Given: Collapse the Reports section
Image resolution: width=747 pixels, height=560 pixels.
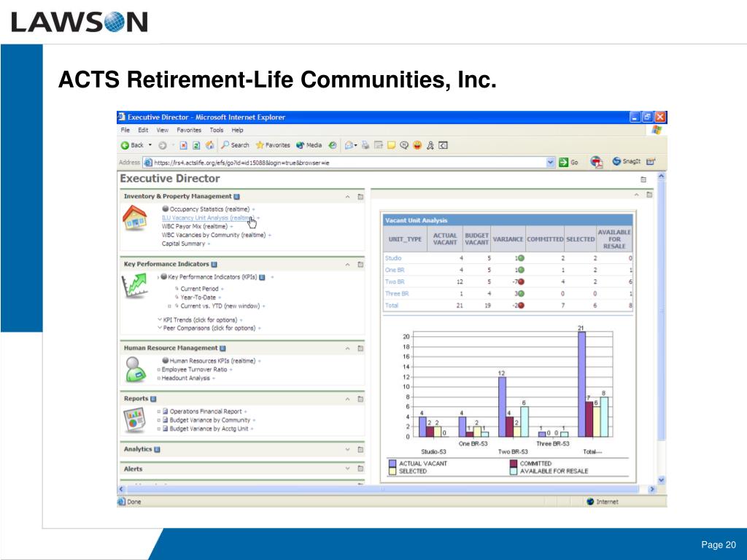Looking at the screenshot, I should (x=347, y=399).
